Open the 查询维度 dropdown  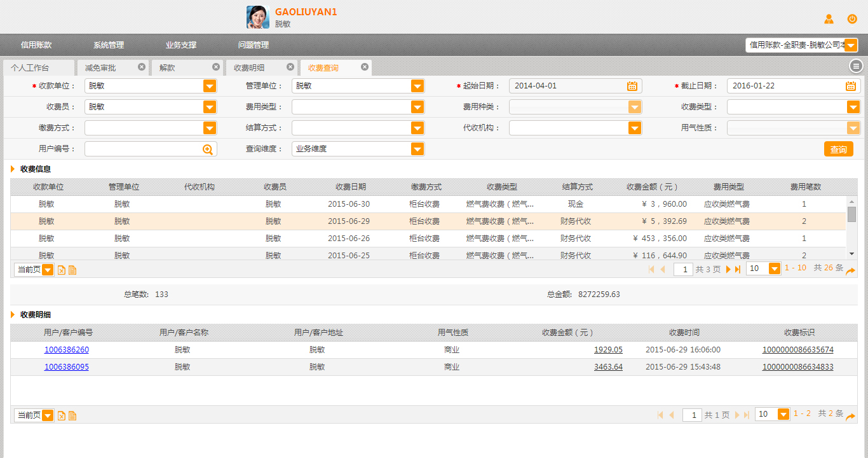tap(417, 149)
